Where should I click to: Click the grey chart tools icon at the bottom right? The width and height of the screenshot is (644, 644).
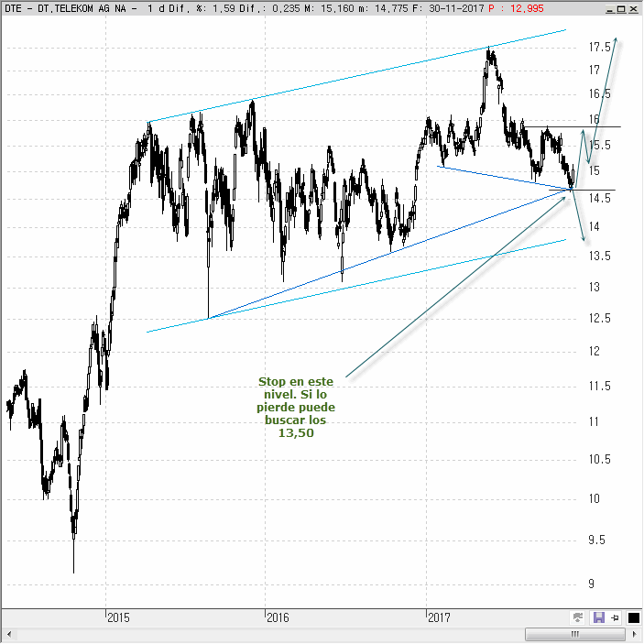[578, 617]
